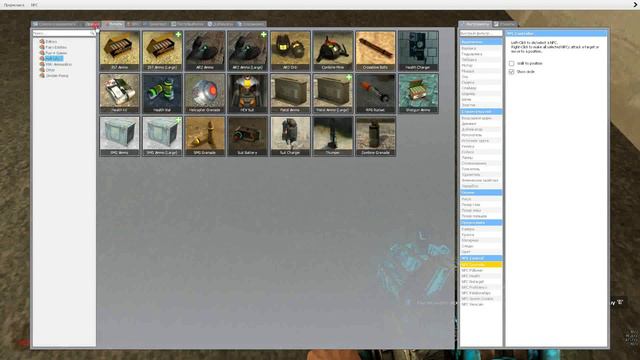Select the NPC Proficiency tool

481,287
